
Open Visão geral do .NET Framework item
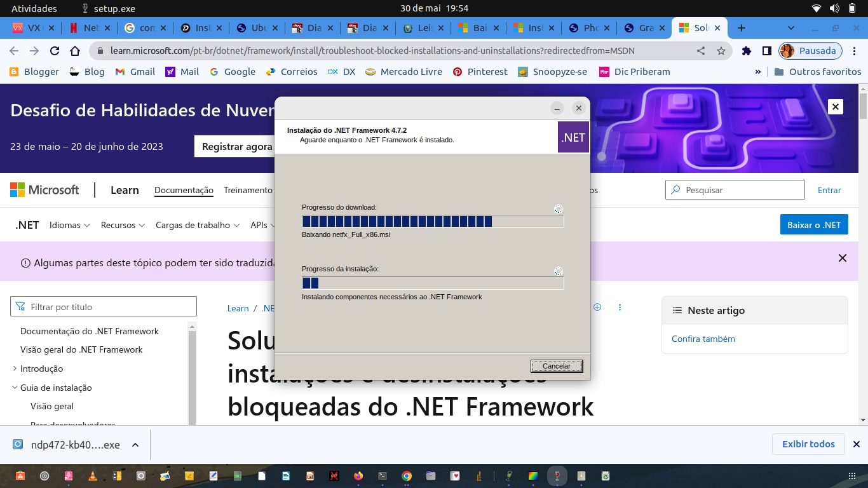pos(81,349)
